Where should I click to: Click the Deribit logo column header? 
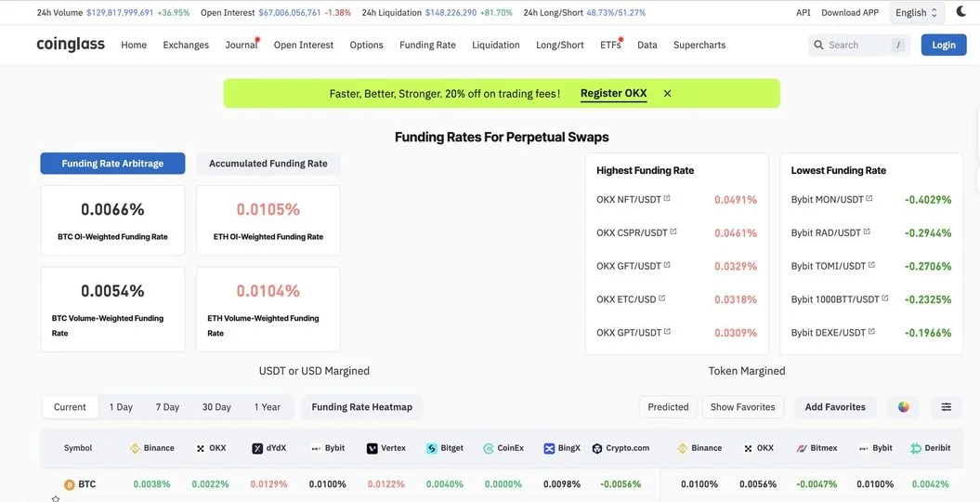pos(916,448)
